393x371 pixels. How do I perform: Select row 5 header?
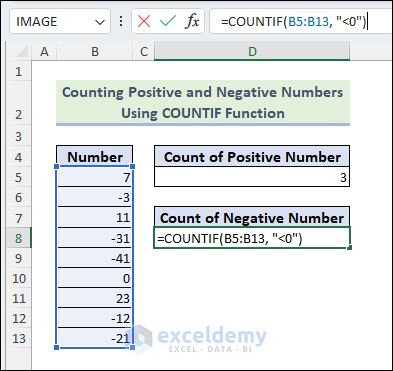(19, 177)
